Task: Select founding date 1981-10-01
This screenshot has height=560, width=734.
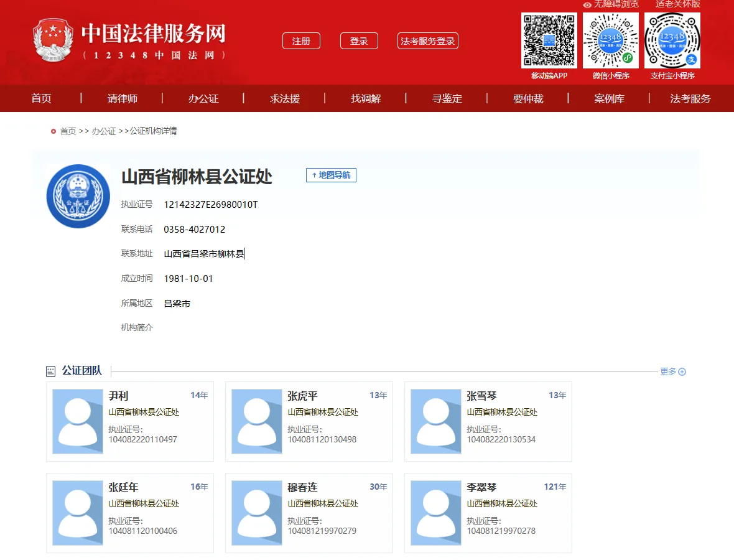Action: pos(188,279)
